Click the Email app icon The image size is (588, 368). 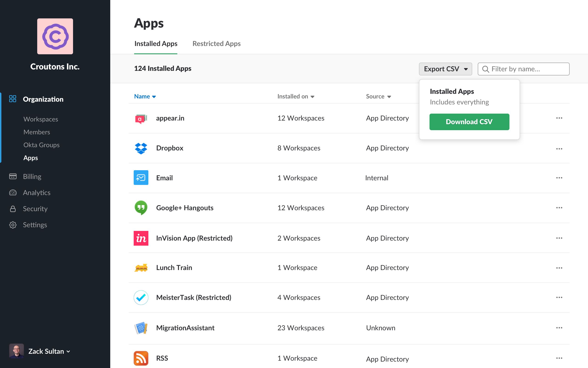coord(141,178)
